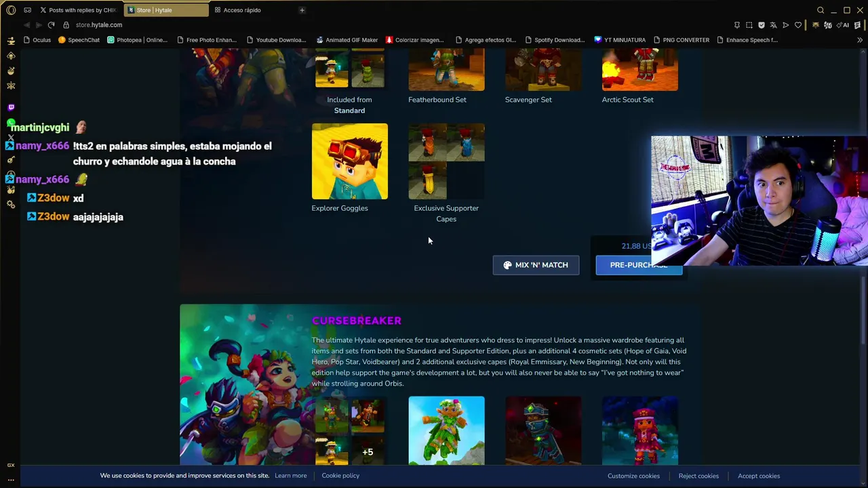Expand the hidden bookmarks overflow chevron
This screenshot has height=488, width=868.
tap(860, 40)
